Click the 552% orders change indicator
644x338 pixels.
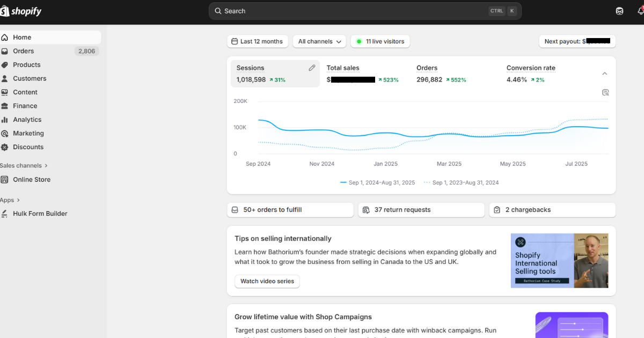456,80
